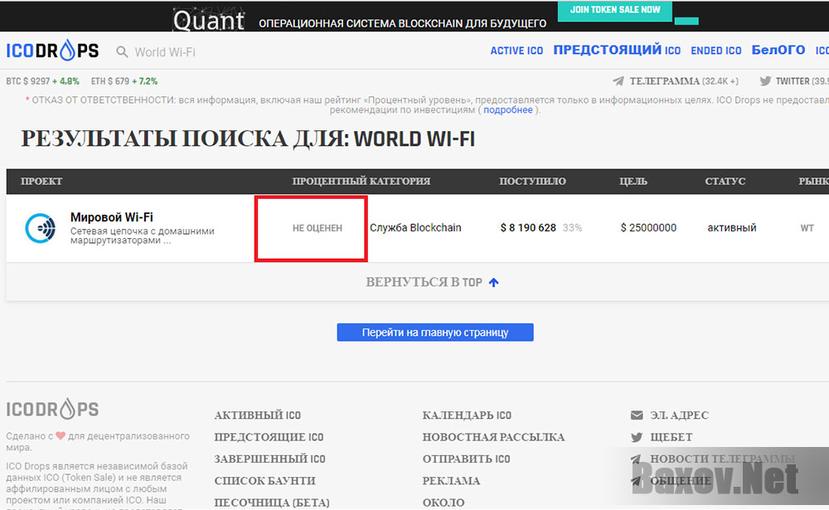Click the Telegram paper-plane icon in header

coord(618,81)
